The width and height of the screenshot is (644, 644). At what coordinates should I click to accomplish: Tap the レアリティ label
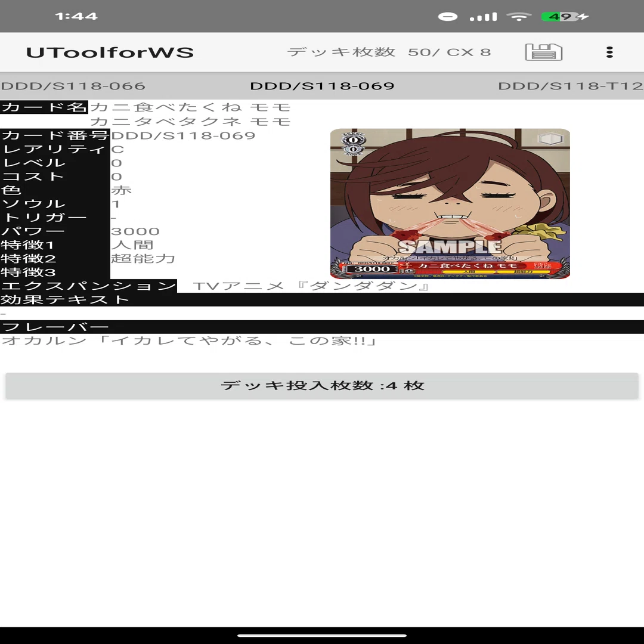[x=55, y=149]
